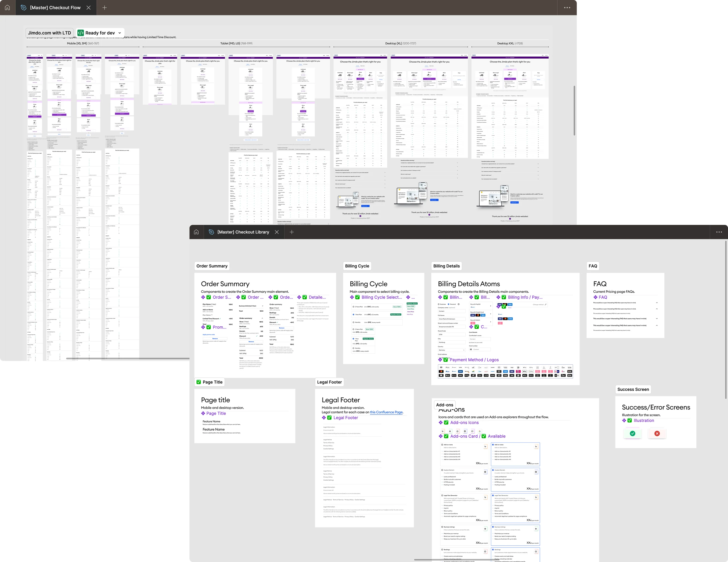Click green success checkmark illustration
This screenshot has width=728, height=562.
click(x=632, y=433)
